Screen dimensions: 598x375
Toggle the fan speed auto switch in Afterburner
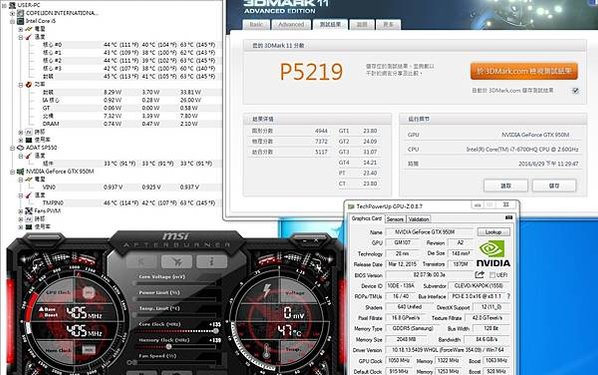[132, 362]
